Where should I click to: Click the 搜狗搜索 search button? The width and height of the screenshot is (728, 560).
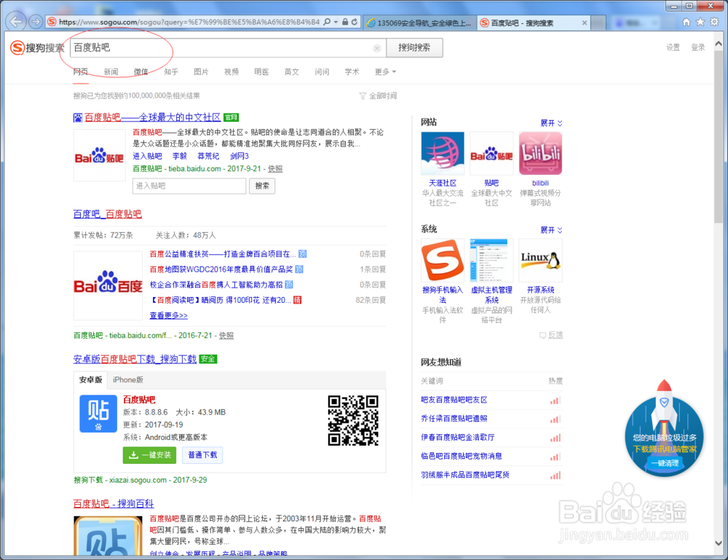pos(414,47)
